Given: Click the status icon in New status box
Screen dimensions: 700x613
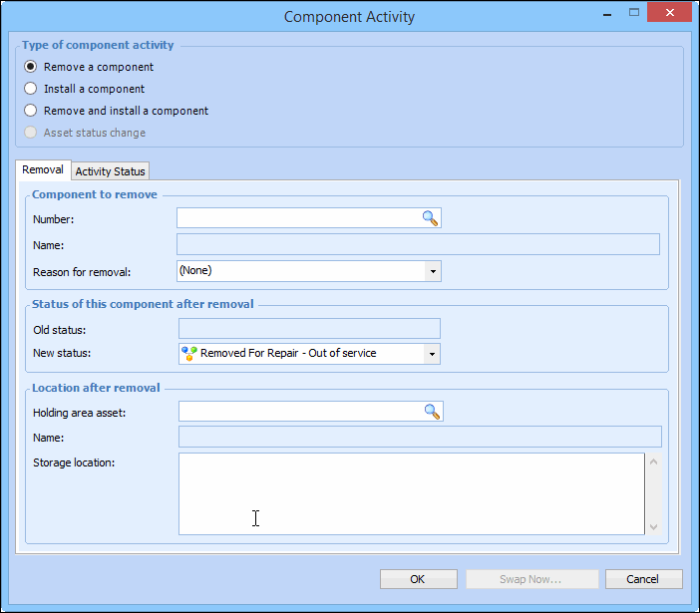Looking at the screenshot, I should pos(189,353).
